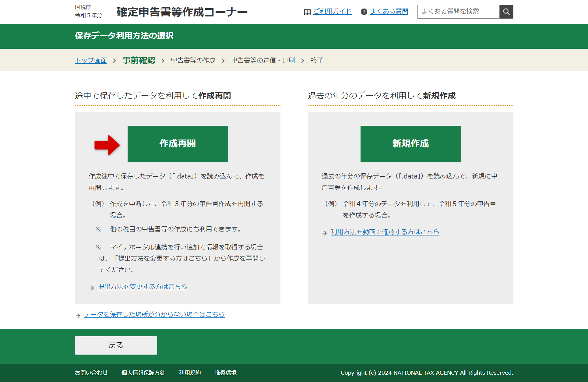Select the 事前確認 breadcrumb step

coord(139,60)
